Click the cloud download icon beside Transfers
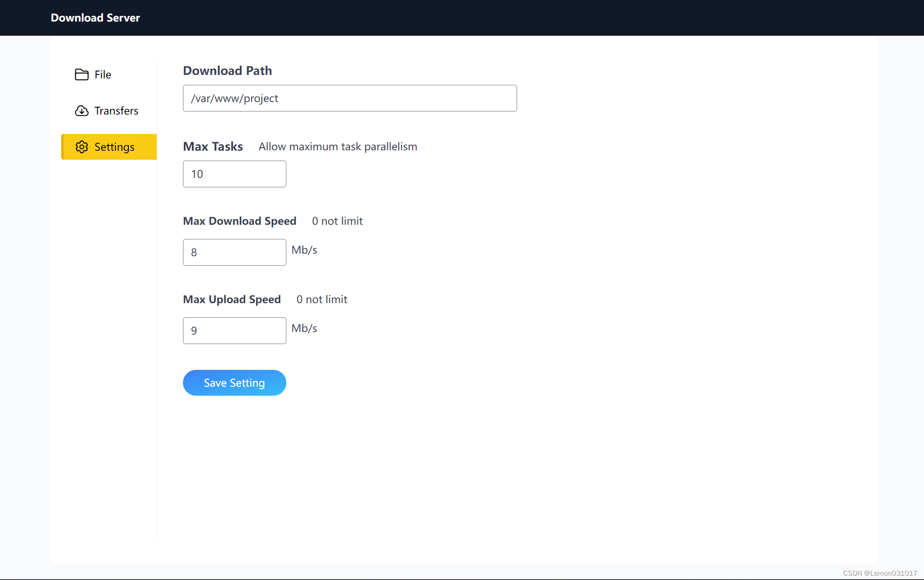 click(x=81, y=111)
